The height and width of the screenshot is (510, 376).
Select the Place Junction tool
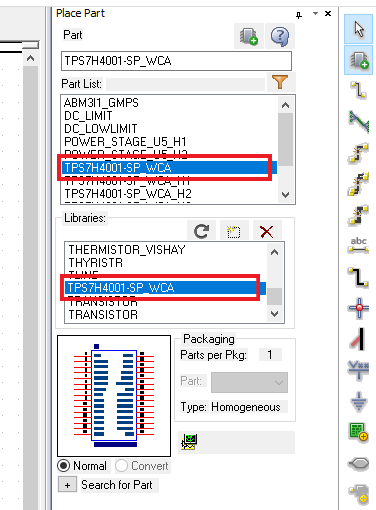pyautogui.click(x=359, y=308)
